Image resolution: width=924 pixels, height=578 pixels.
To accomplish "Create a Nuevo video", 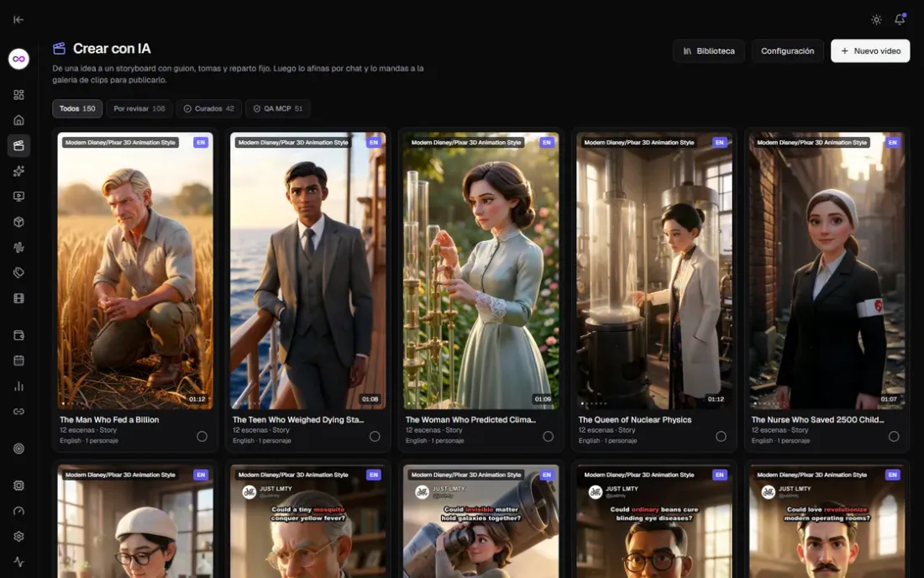I will [x=870, y=51].
